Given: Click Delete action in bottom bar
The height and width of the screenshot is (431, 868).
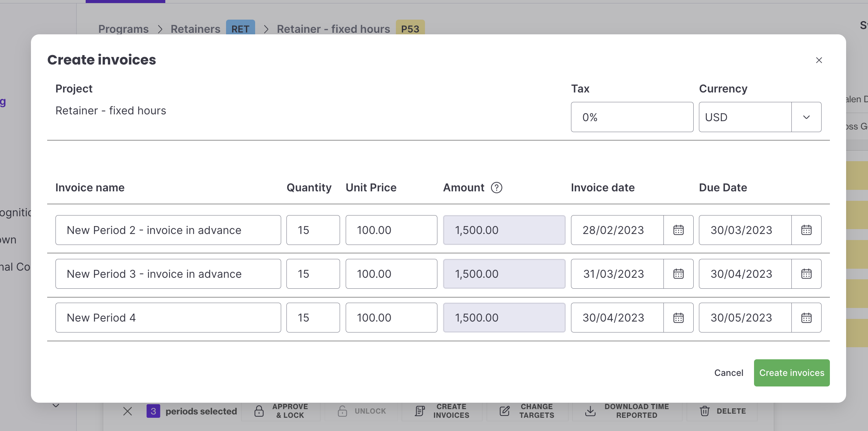Looking at the screenshot, I should point(722,411).
